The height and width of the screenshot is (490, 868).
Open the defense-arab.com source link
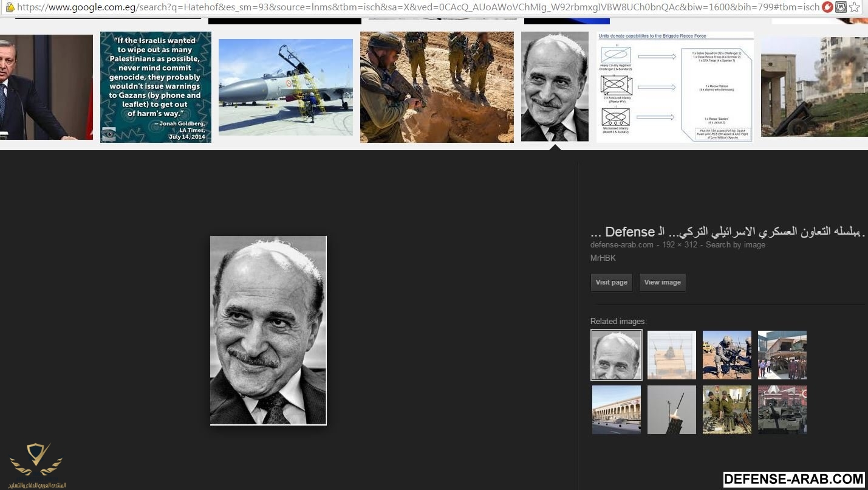pyautogui.click(x=621, y=245)
